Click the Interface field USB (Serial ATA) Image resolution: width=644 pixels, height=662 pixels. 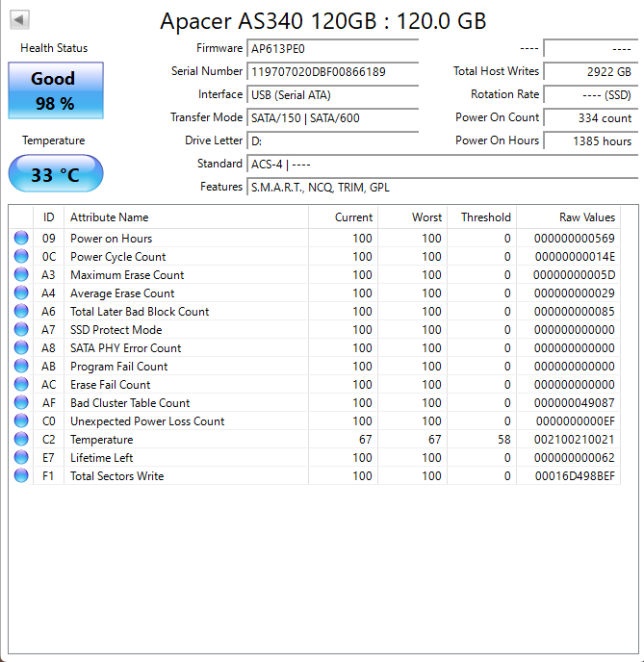click(x=333, y=95)
